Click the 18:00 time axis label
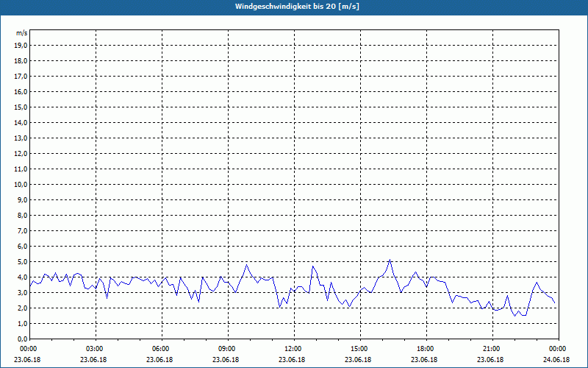This screenshot has width=588, height=368. (426, 349)
